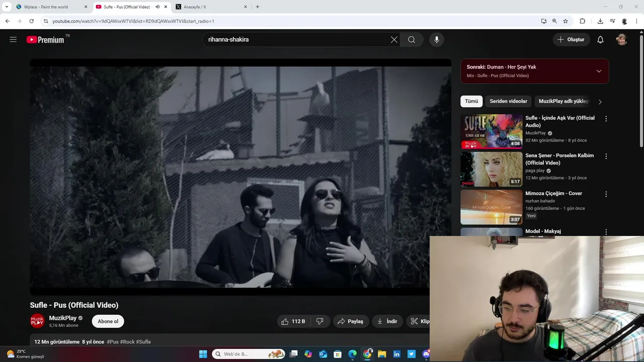Screen dimensions: 644x362
Task: Open File Explorer from the taskbar
Action: 382,354
